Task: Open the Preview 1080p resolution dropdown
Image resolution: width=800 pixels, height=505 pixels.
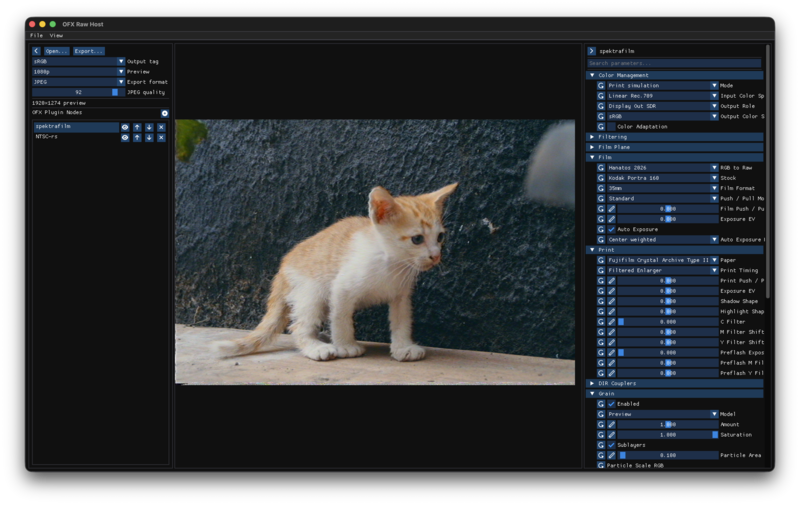Action: click(x=79, y=72)
